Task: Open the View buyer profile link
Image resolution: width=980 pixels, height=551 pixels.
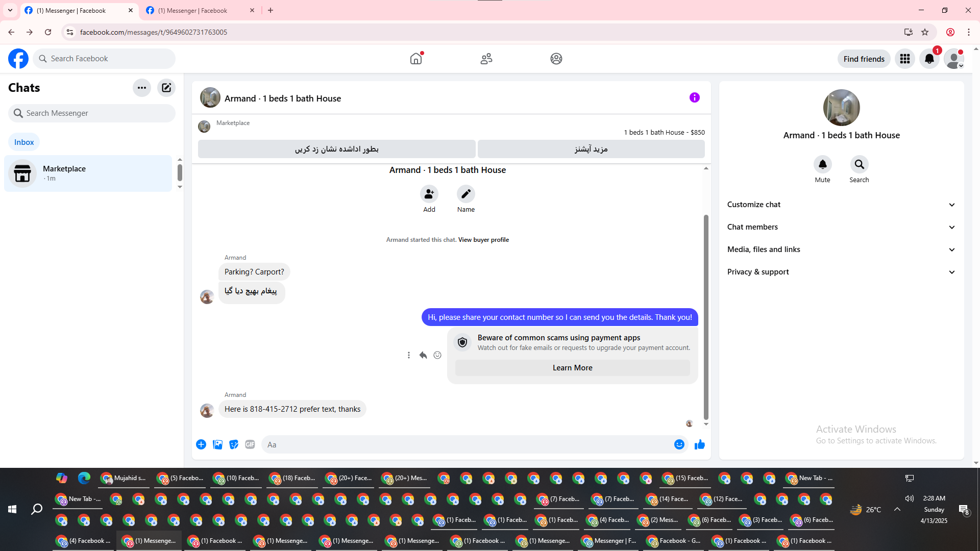Action: coord(483,240)
